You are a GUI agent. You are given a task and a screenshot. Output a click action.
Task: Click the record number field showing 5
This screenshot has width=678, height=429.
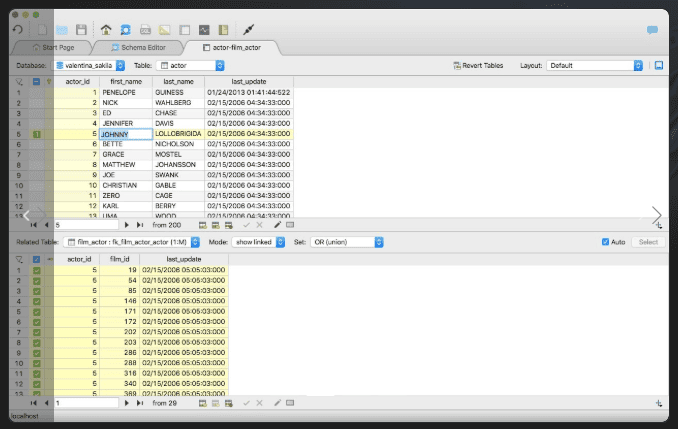86,225
